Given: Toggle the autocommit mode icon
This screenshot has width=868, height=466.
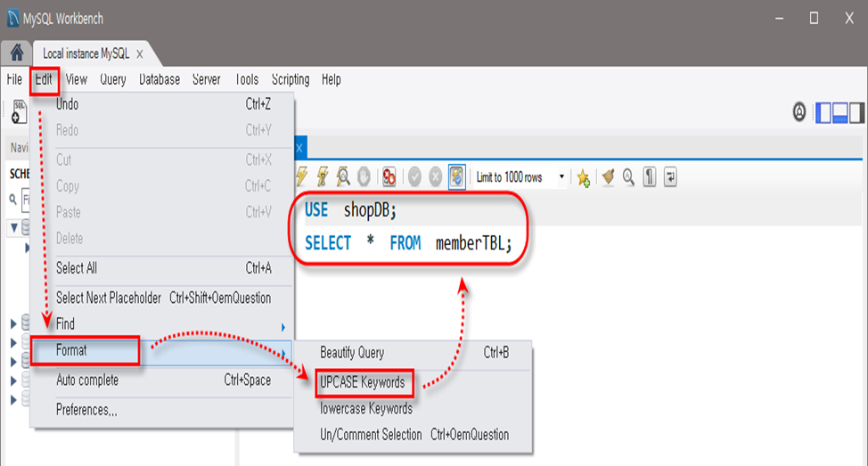Looking at the screenshot, I should (456, 177).
